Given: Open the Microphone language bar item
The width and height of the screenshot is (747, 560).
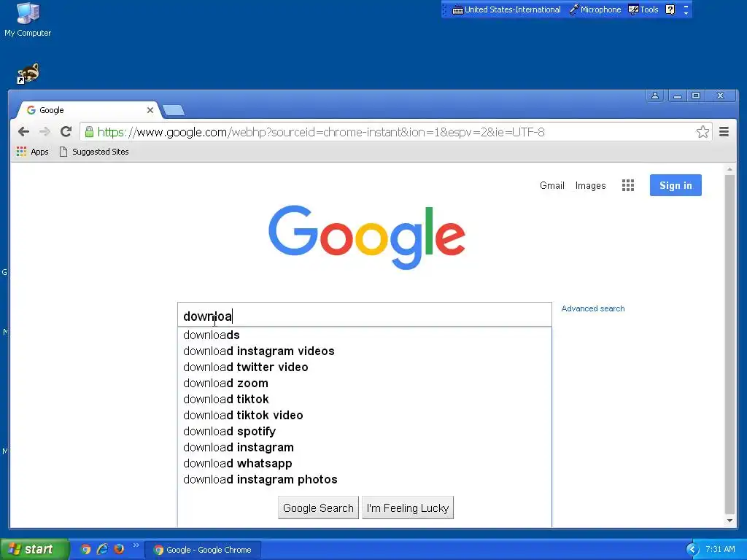Looking at the screenshot, I should (x=595, y=9).
